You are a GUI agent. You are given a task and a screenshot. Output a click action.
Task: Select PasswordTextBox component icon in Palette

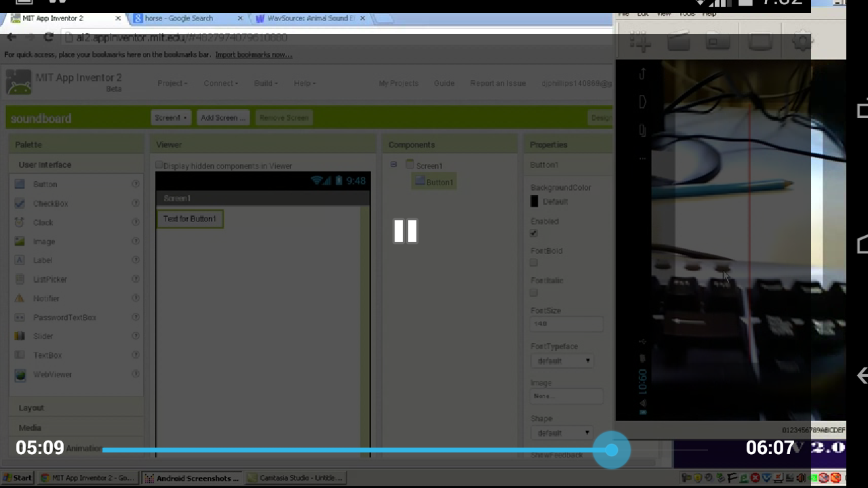[x=20, y=317]
